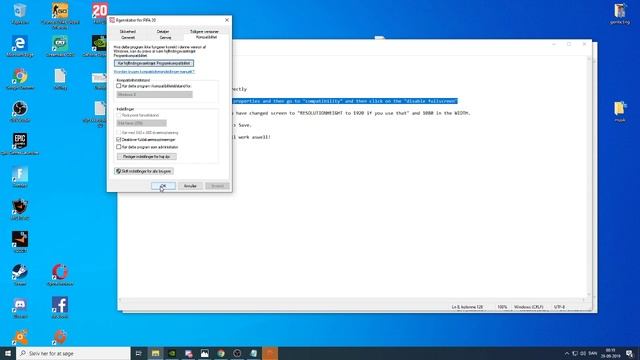Viewport: 640px width, 360px height.
Task: Open GeForce Experience desktop shortcut
Action: [99, 45]
